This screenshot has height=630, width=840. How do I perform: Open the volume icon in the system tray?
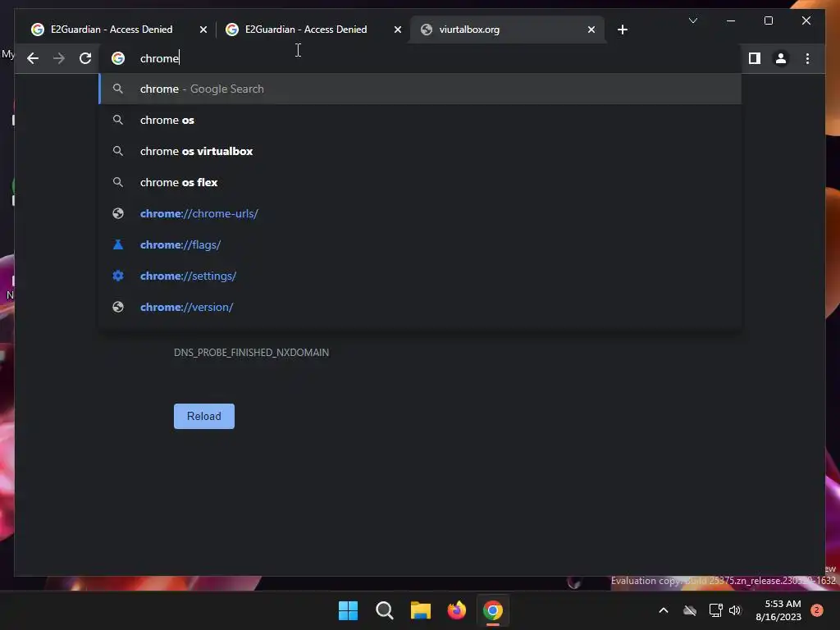(735, 610)
